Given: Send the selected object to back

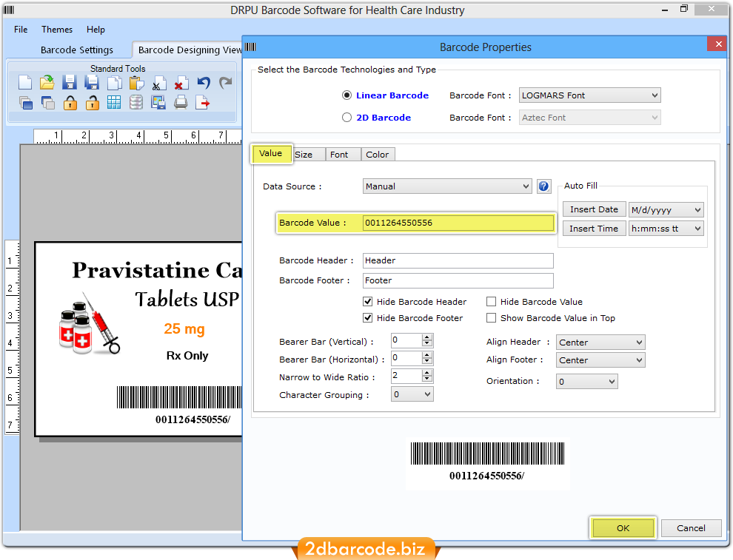Looking at the screenshot, I should [47, 102].
